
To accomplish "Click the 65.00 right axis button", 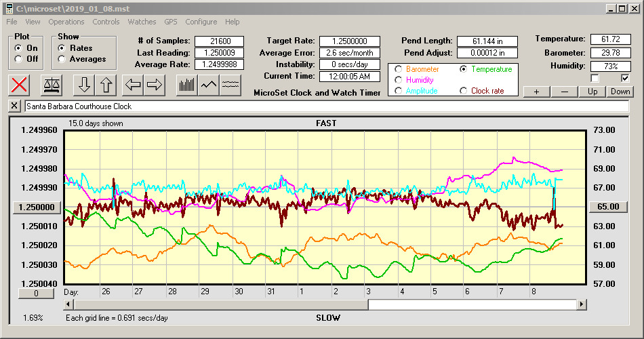I will click(x=608, y=207).
